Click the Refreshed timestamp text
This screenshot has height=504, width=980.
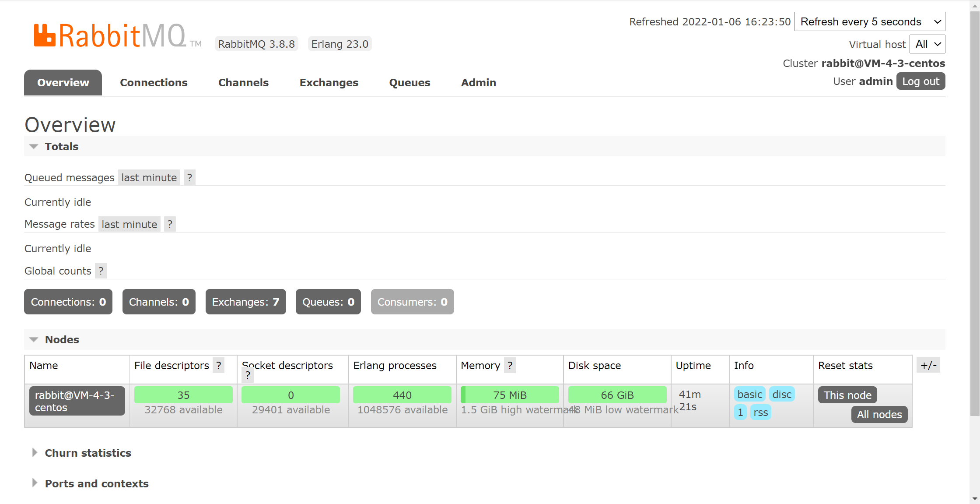710,21
